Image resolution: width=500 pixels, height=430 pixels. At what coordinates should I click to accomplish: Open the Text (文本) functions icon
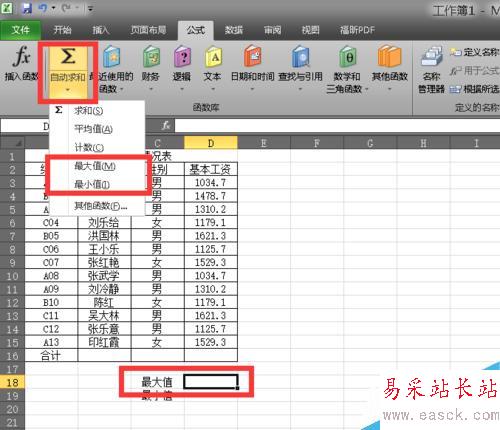coord(213,57)
